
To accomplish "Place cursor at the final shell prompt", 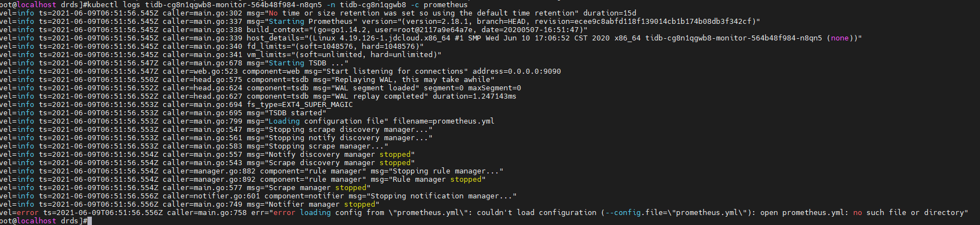I will pos(89,221).
